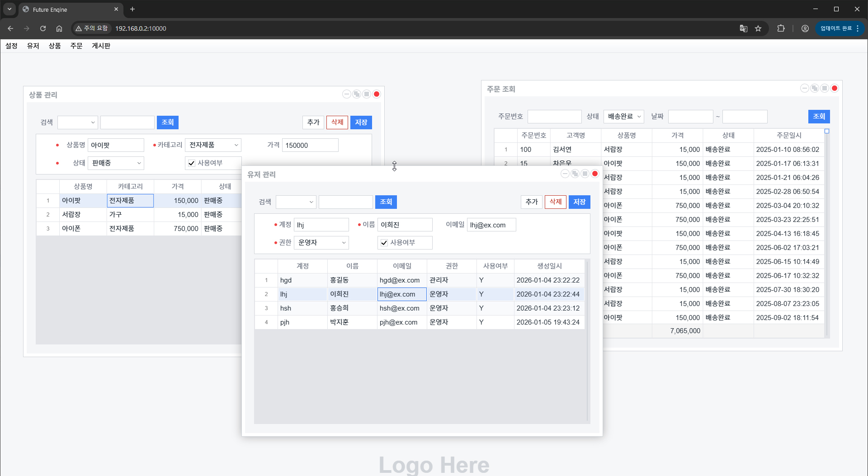Reload the page with the refresh icon
Screen dimensions: 868x476
pos(43,28)
